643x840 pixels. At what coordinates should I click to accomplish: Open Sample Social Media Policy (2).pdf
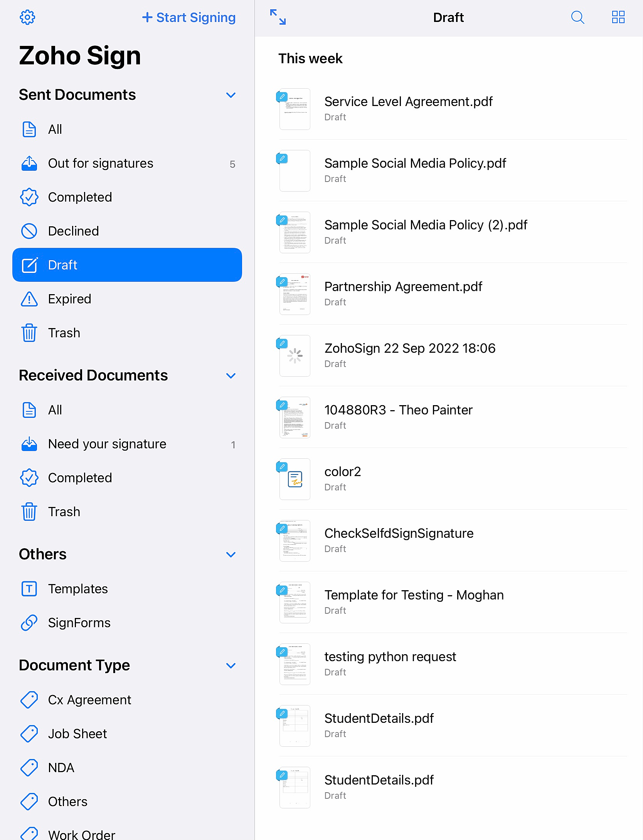pyautogui.click(x=449, y=232)
